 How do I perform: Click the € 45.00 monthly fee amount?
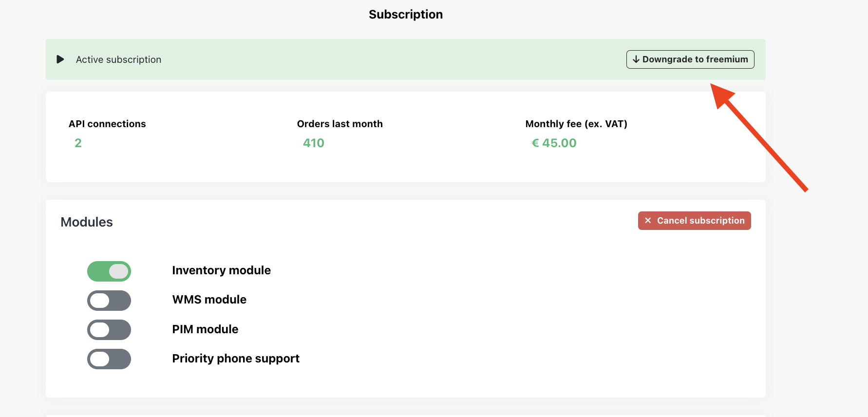click(x=554, y=143)
